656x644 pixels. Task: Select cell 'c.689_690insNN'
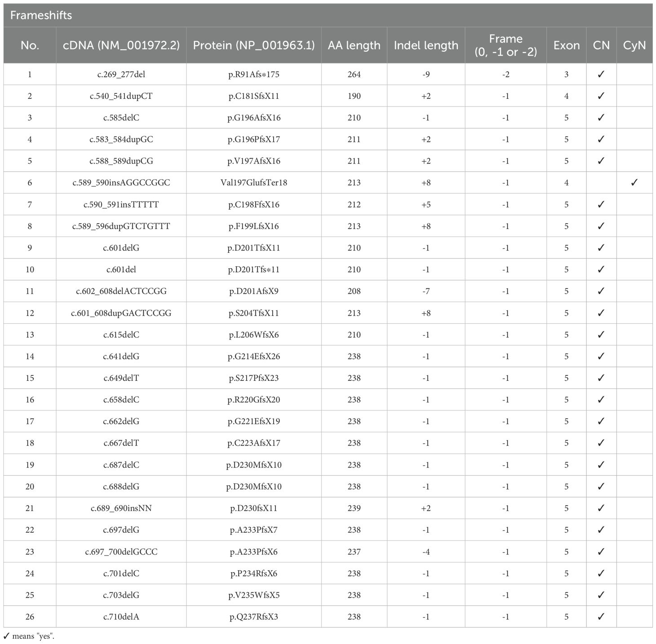click(121, 508)
